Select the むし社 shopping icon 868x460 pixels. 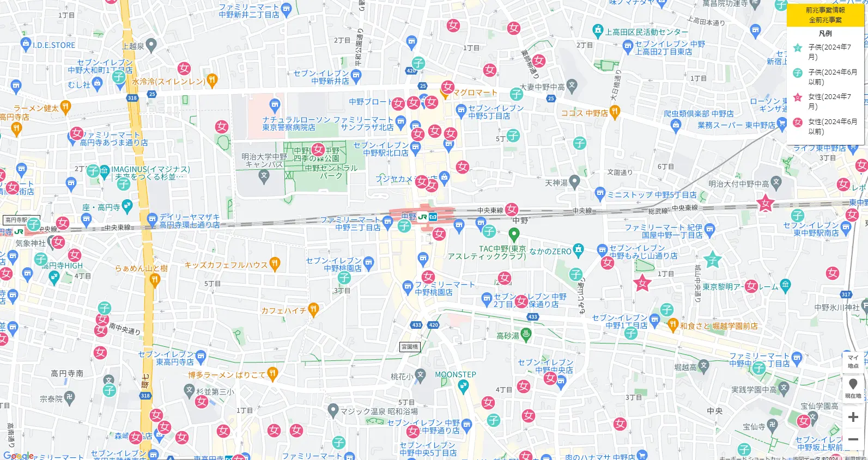[97, 83]
